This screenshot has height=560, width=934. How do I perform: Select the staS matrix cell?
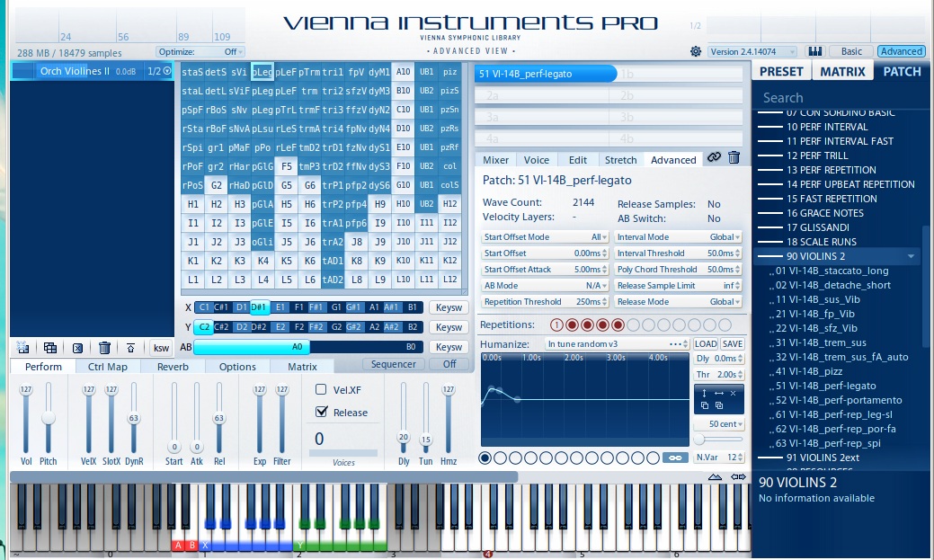192,72
